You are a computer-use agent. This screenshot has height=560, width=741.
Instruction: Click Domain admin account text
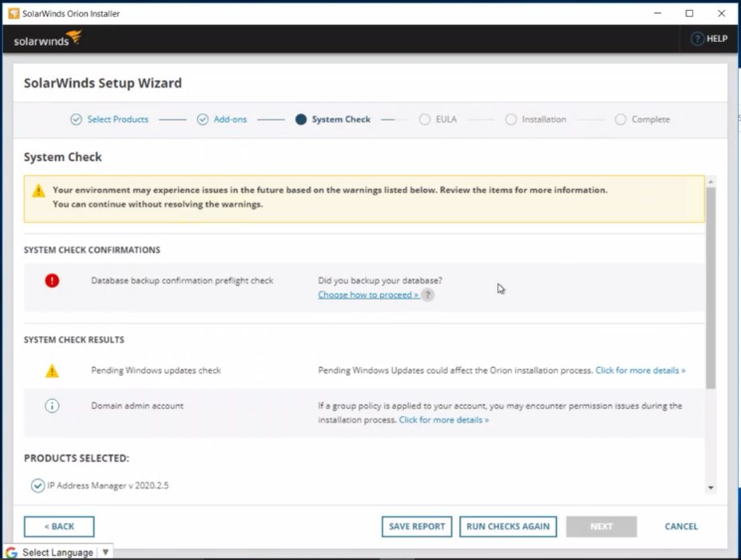pyautogui.click(x=137, y=406)
